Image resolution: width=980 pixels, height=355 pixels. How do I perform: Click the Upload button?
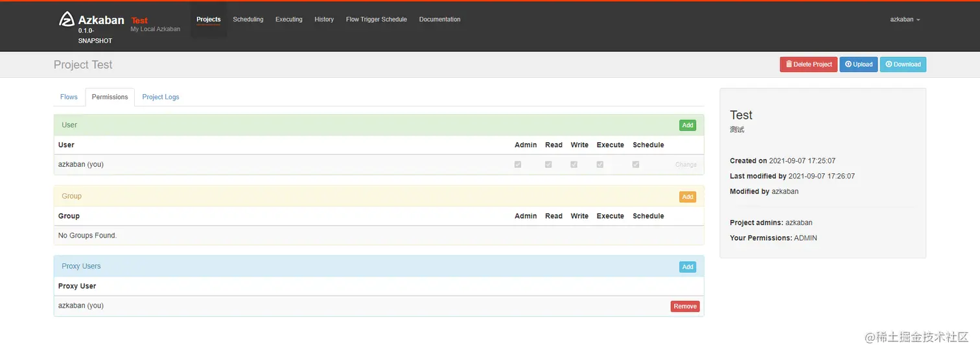(859, 64)
